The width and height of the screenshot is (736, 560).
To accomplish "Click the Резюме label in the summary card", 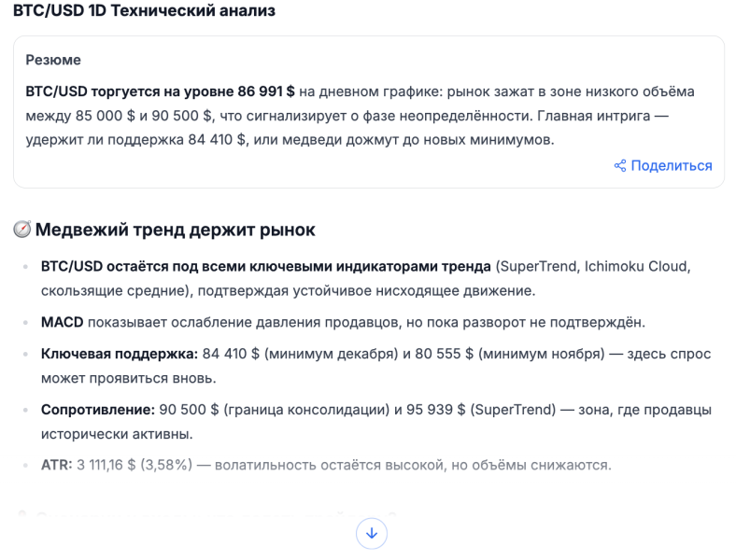I will (53, 60).
